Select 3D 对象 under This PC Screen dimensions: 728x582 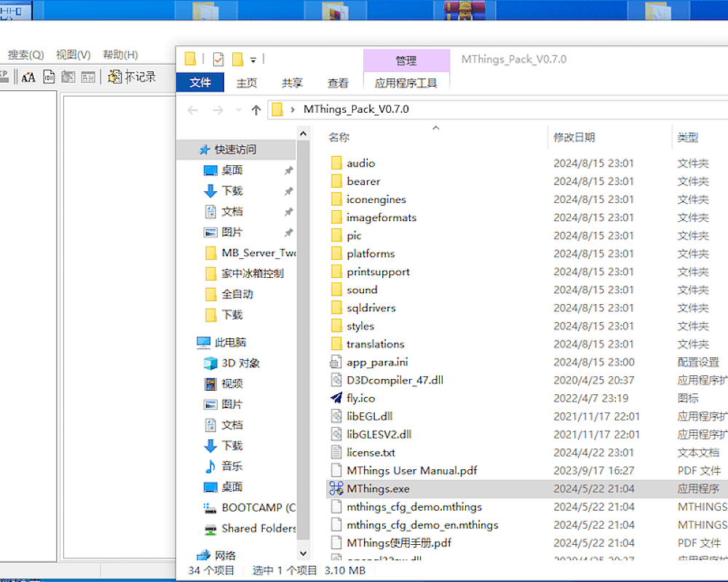tap(240, 363)
